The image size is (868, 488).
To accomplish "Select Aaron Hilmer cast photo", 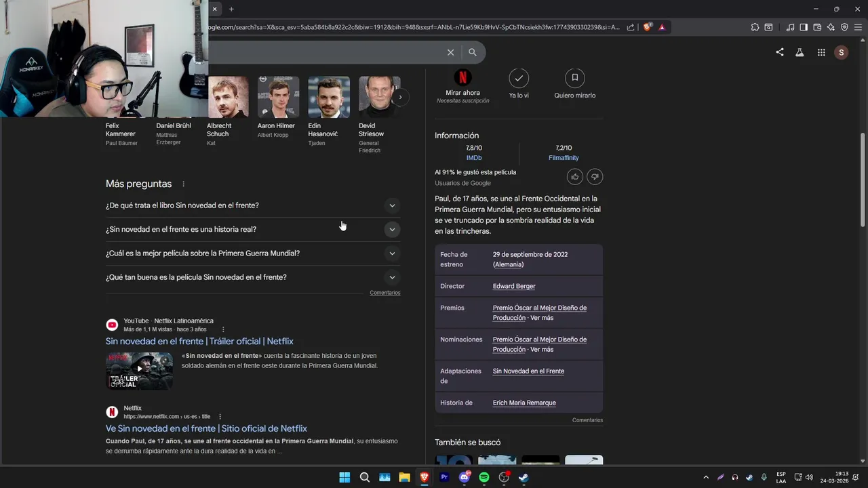I will pyautogui.click(x=278, y=97).
